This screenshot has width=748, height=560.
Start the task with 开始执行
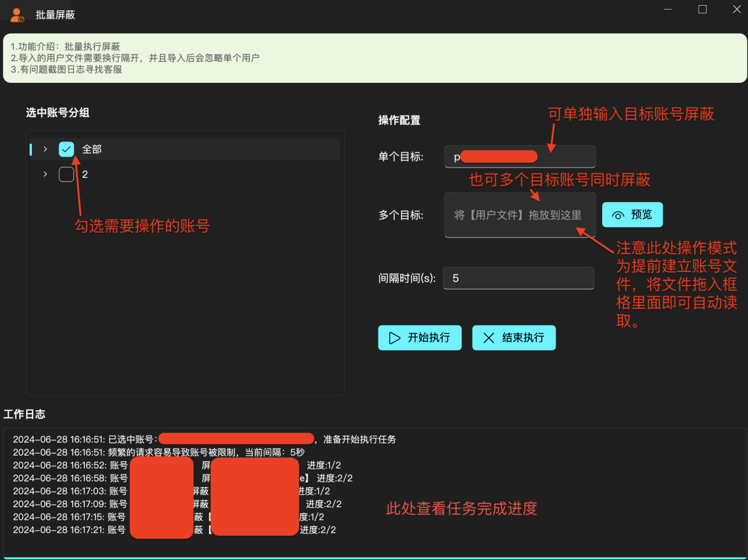420,338
